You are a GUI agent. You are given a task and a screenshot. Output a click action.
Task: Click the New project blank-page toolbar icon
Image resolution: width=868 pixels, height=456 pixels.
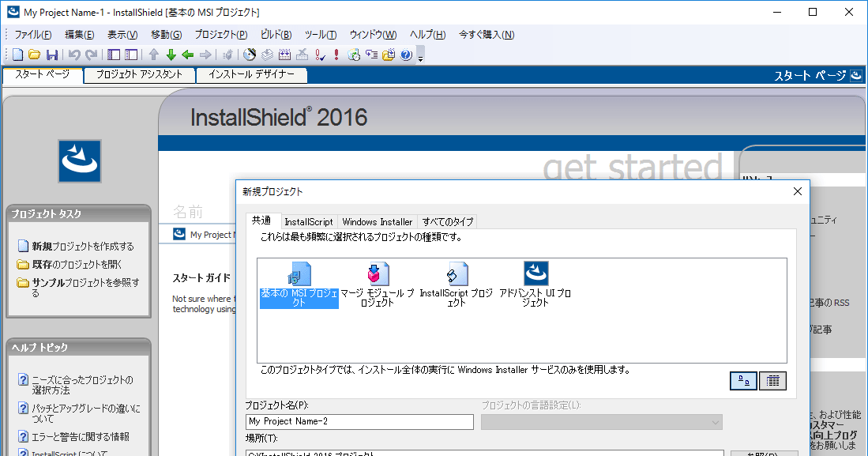[17, 55]
